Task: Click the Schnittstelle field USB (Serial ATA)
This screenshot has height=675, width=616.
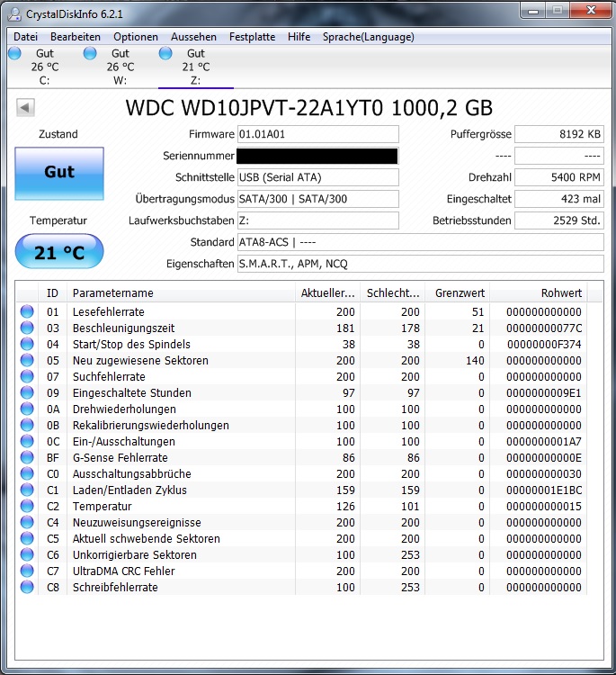Action: [318, 177]
